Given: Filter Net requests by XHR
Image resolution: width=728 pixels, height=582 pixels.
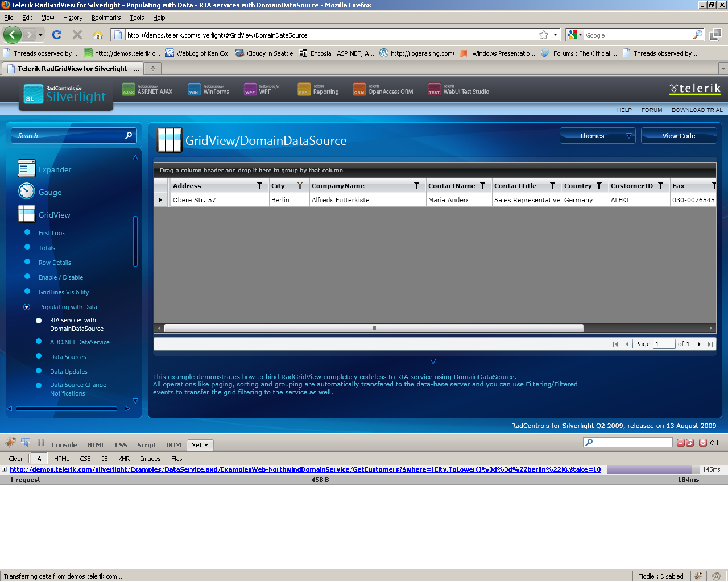Looking at the screenshot, I should point(124,459).
